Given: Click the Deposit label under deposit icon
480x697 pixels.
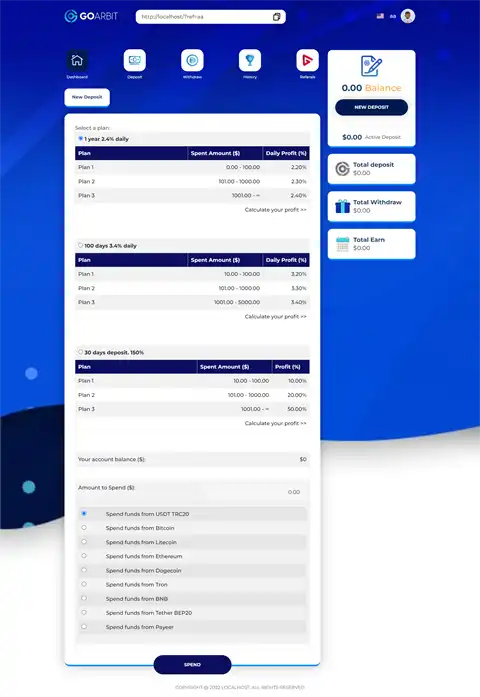Looking at the screenshot, I should click(x=135, y=77).
